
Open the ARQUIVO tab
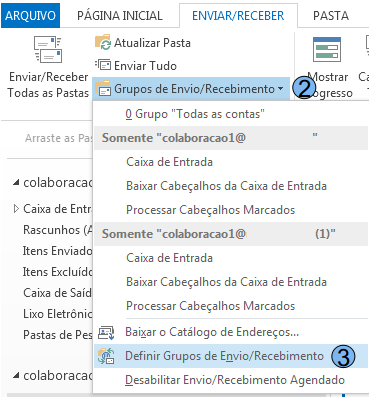tap(30, 16)
